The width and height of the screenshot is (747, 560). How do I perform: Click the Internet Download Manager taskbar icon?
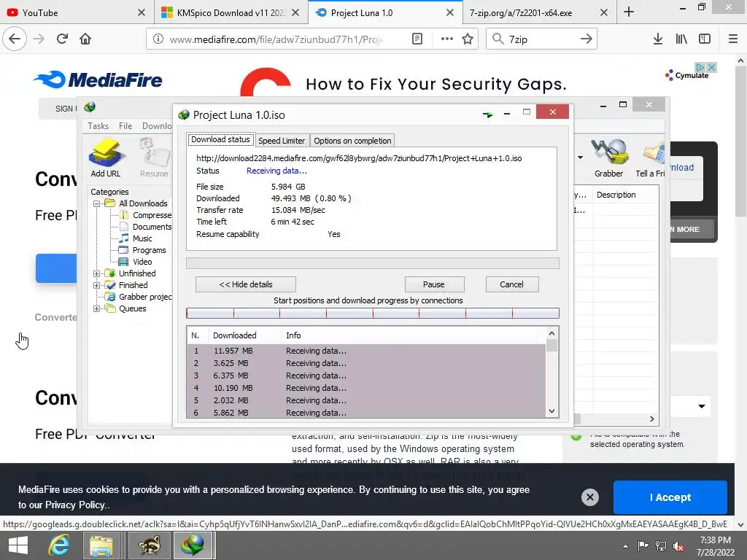(192, 545)
